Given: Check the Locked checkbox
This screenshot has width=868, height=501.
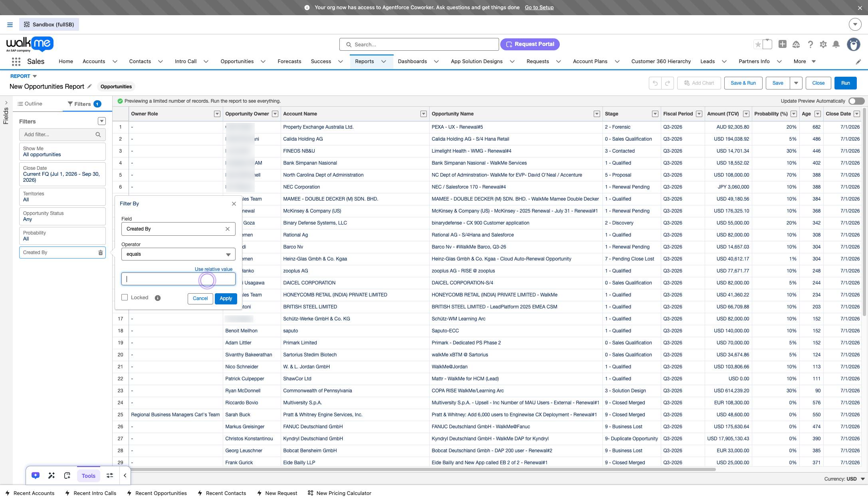Looking at the screenshot, I should pyautogui.click(x=125, y=297).
